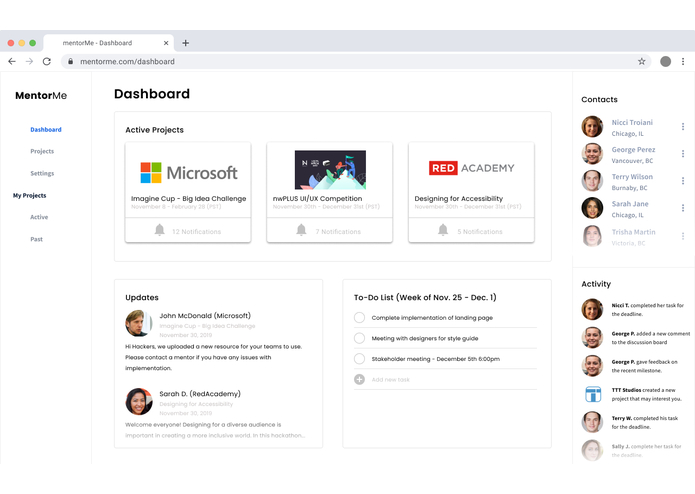Check off Meeting with designers for style guide

tap(359, 338)
